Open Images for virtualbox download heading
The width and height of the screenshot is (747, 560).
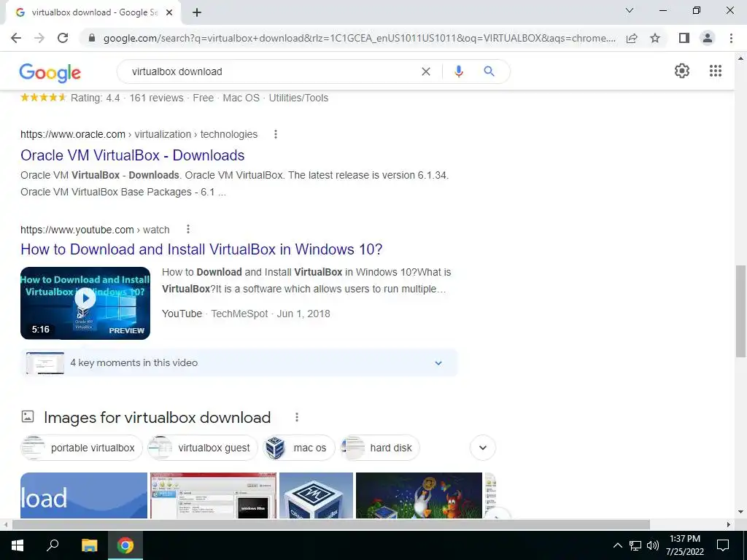158,418
